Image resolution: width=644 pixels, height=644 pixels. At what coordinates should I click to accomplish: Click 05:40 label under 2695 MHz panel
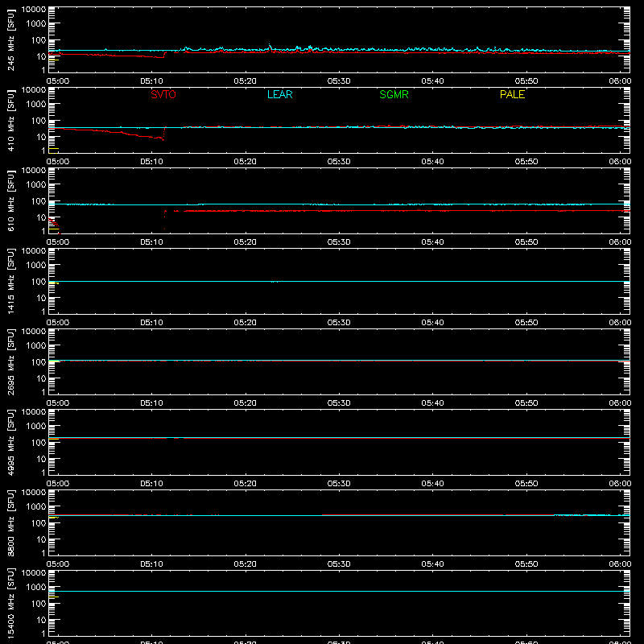[432, 403]
